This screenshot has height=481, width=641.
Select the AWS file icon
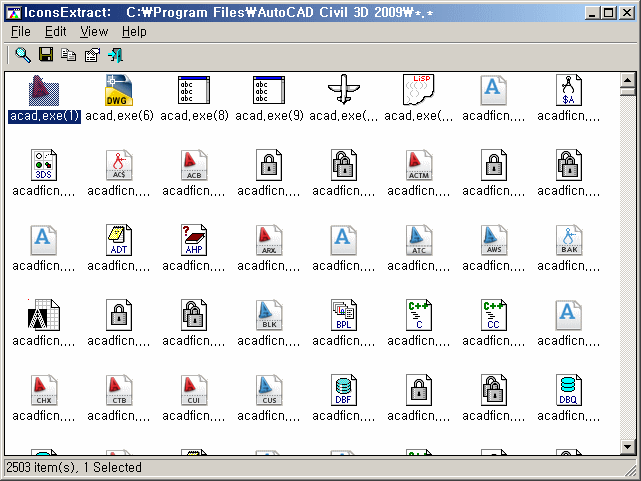[494, 240]
